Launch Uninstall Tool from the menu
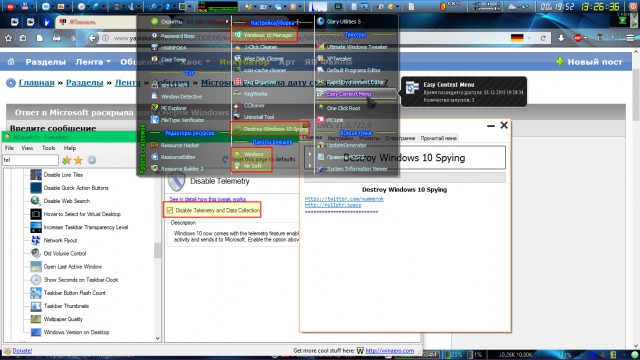 tap(259, 117)
